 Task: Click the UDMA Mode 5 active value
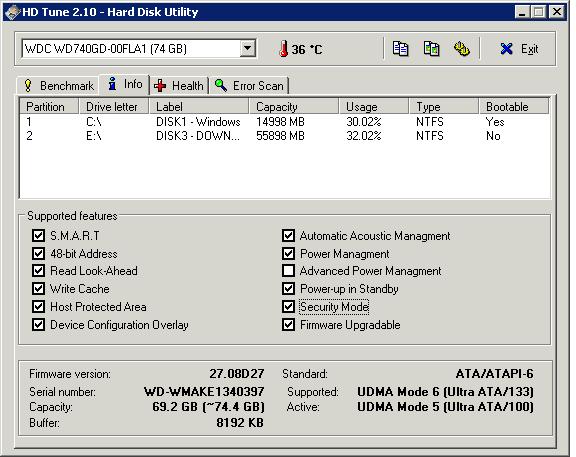(x=445, y=407)
